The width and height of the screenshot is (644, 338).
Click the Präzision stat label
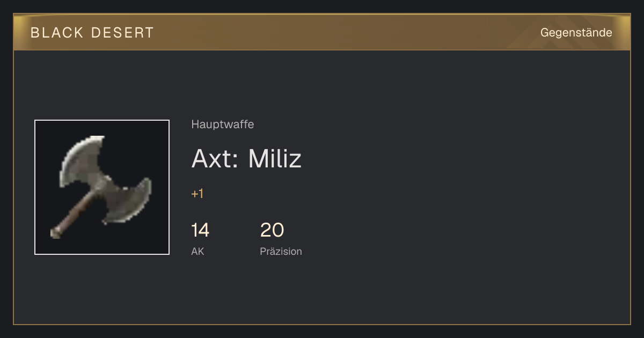(281, 251)
